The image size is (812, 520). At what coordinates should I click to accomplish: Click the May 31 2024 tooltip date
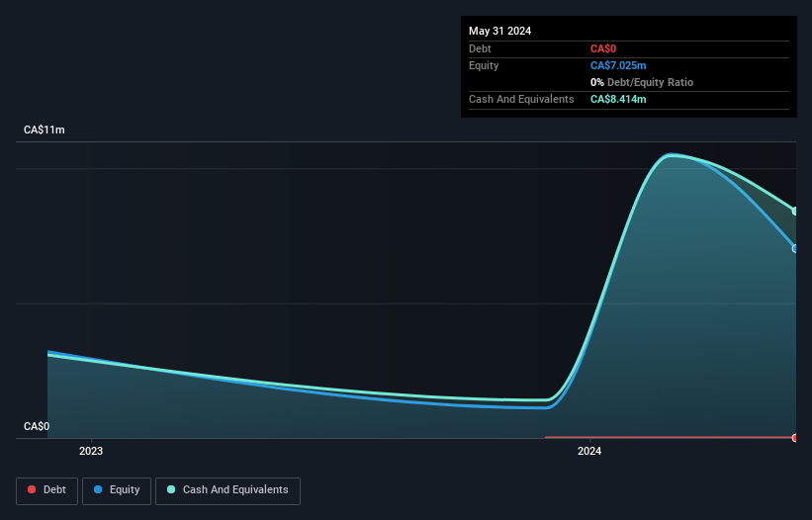(499, 31)
